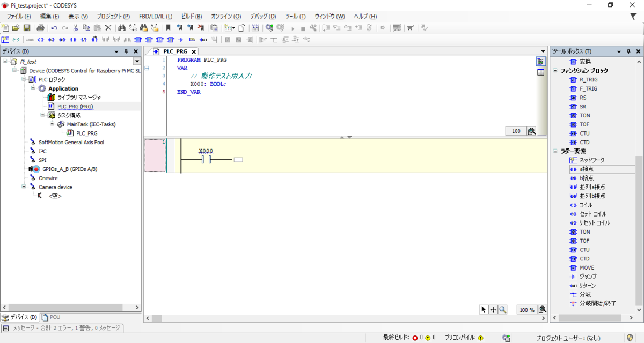This screenshot has width=644, height=343.
Task: Insert a set coil from ladder toolbar
Action: [x=52, y=40]
